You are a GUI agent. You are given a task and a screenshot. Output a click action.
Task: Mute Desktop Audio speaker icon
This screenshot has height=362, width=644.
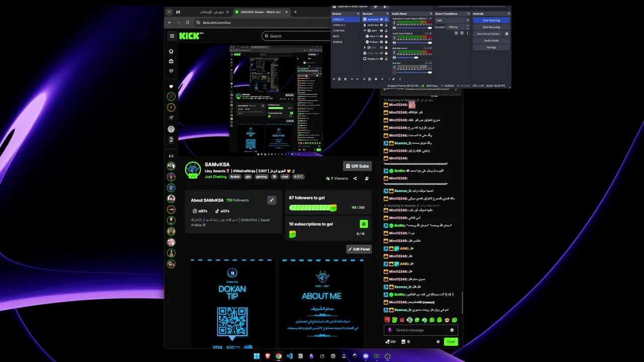coord(394,57)
